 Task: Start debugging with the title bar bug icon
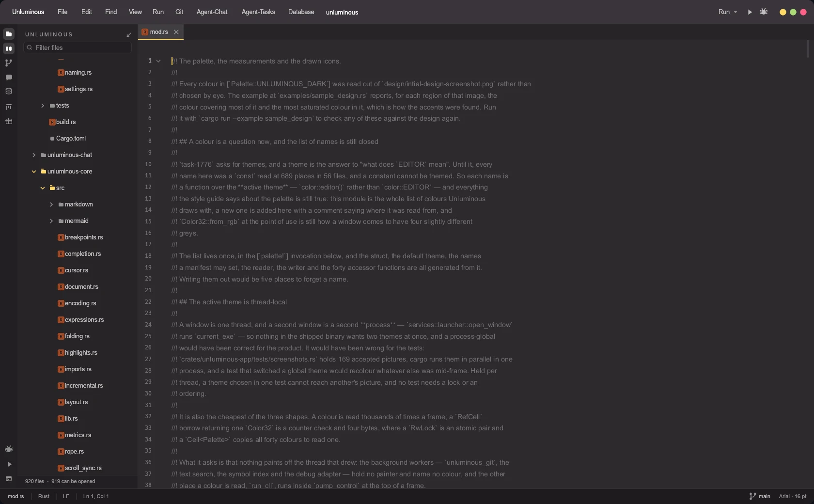coord(764,12)
